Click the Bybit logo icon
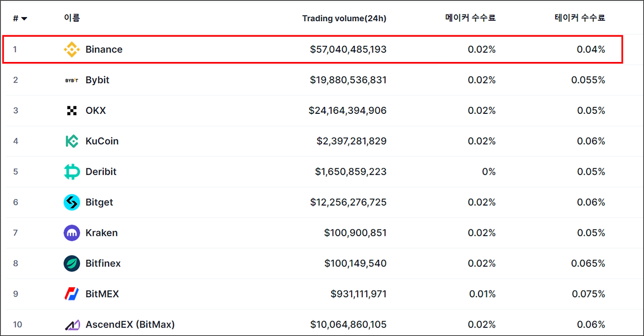The image size is (644, 336). 72,80
